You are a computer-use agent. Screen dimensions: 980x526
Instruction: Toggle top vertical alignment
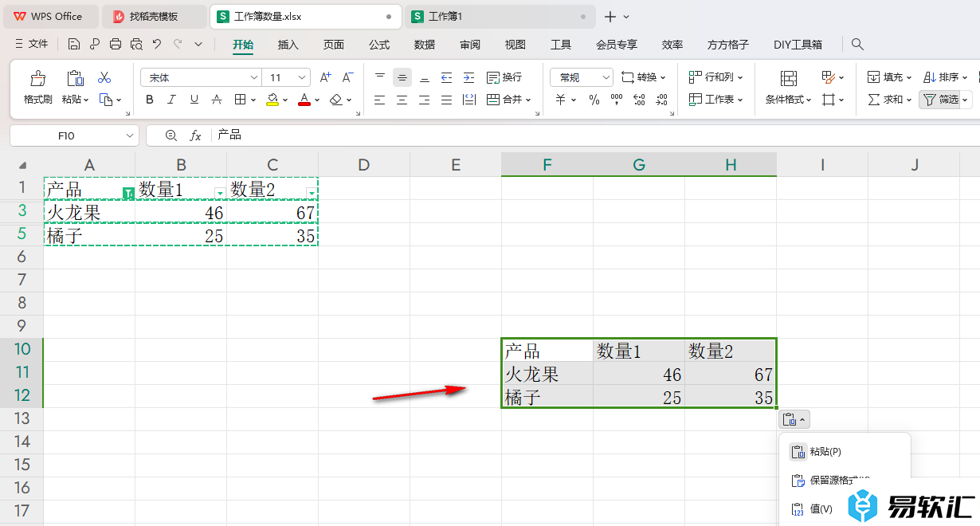(x=380, y=77)
